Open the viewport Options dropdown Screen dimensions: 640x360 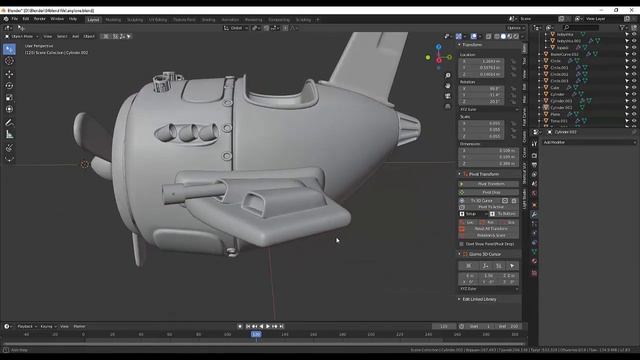point(515,28)
